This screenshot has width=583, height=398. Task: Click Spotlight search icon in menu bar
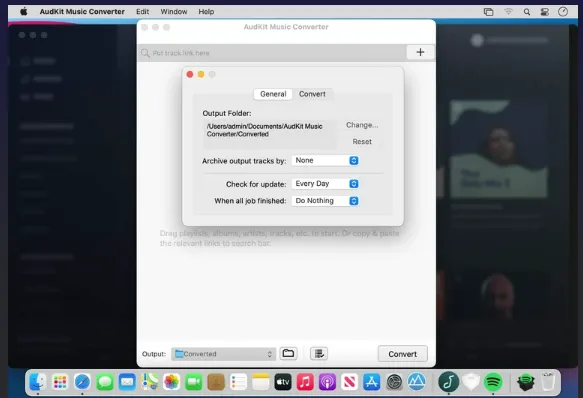point(526,12)
